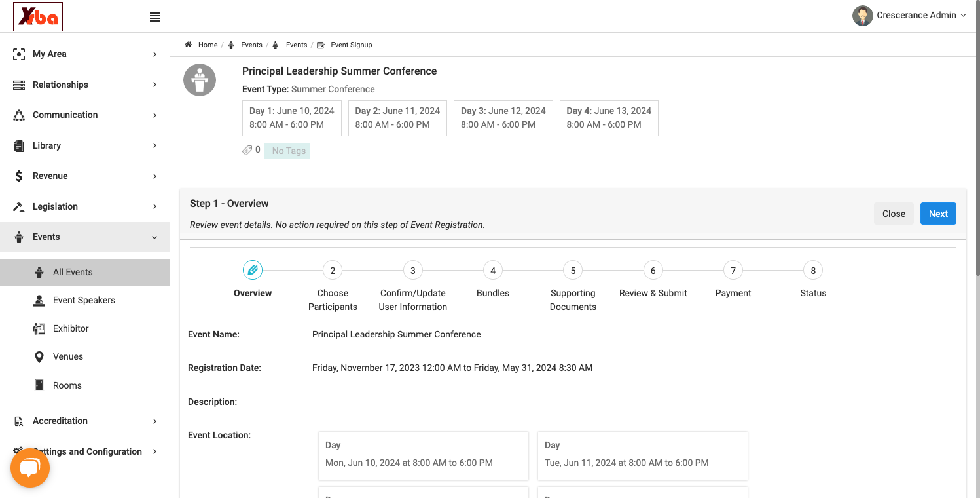Open the orange chat bubble widget

tap(30, 468)
